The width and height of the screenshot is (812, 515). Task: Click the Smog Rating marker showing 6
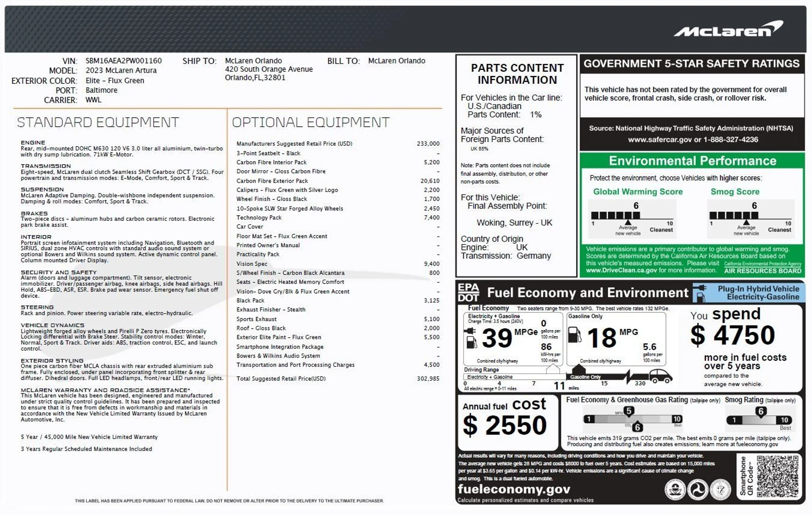tap(760, 412)
